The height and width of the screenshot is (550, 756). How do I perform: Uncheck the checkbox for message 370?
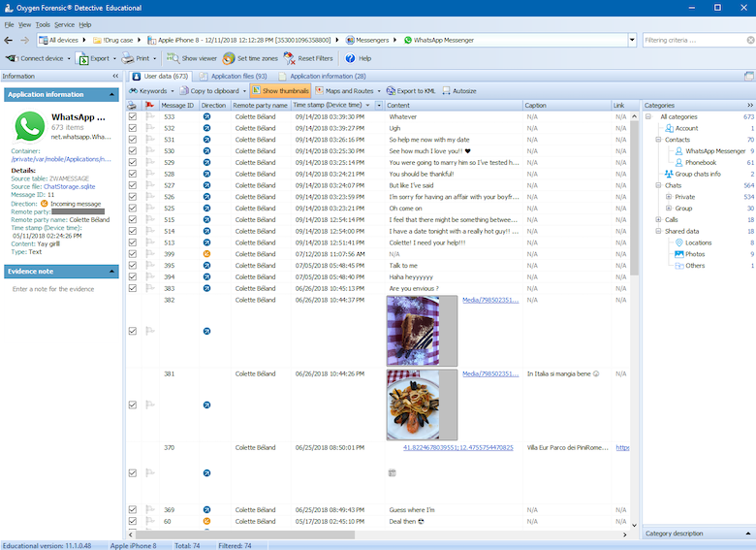[x=133, y=473]
